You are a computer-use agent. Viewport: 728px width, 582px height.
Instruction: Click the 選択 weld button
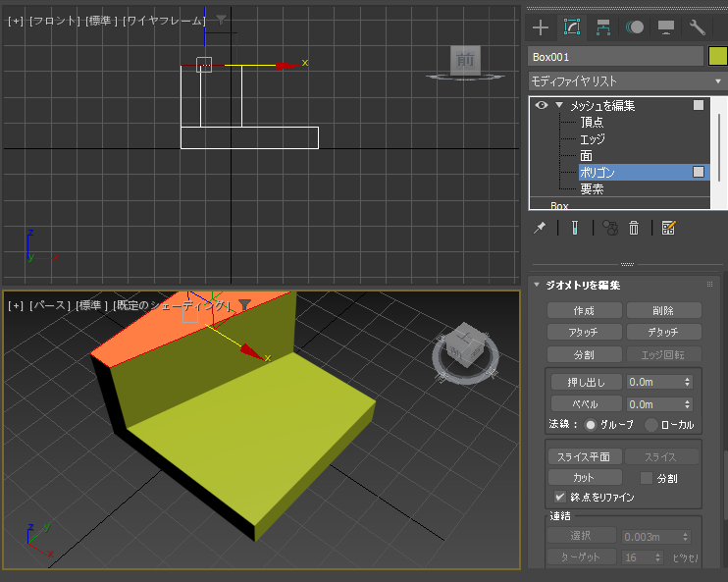pyautogui.click(x=581, y=536)
